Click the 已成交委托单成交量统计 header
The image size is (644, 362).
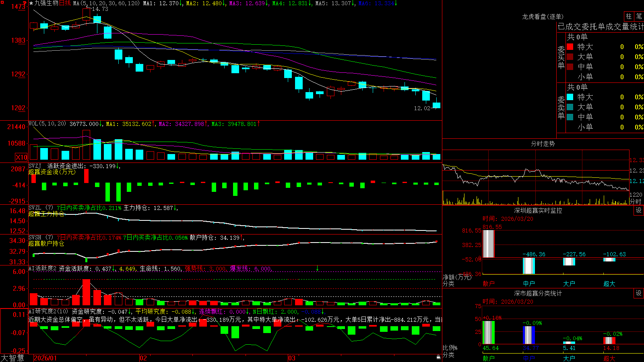tap(601, 27)
